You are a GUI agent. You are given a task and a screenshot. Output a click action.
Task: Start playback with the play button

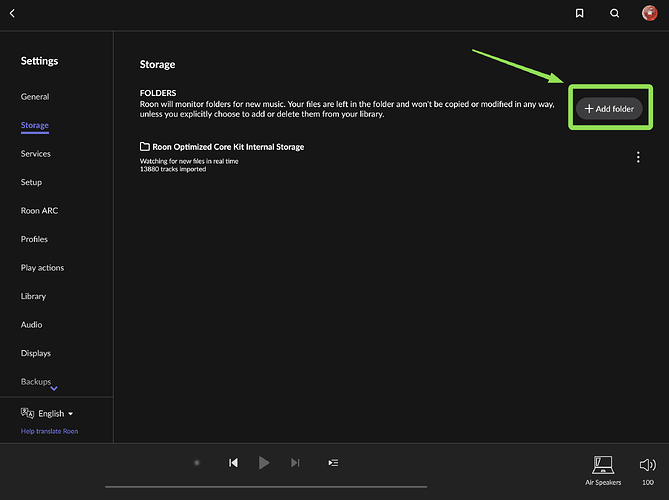click(264, 462)
